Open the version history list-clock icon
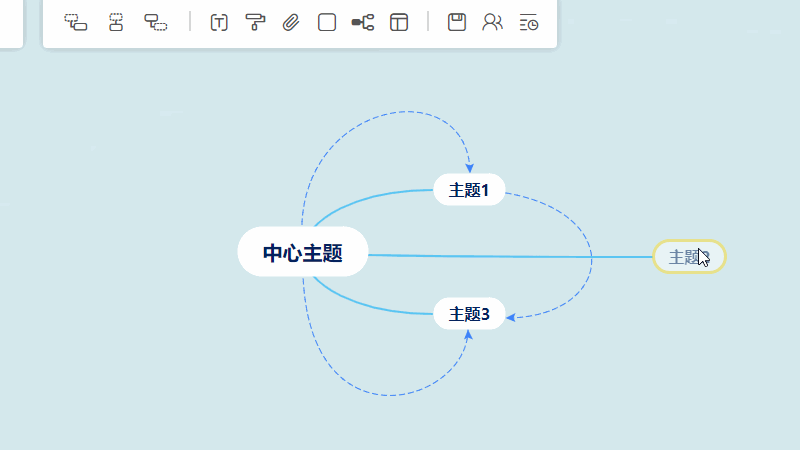Image resolution: width=800 pixels, height=450 pixels. 529,22
